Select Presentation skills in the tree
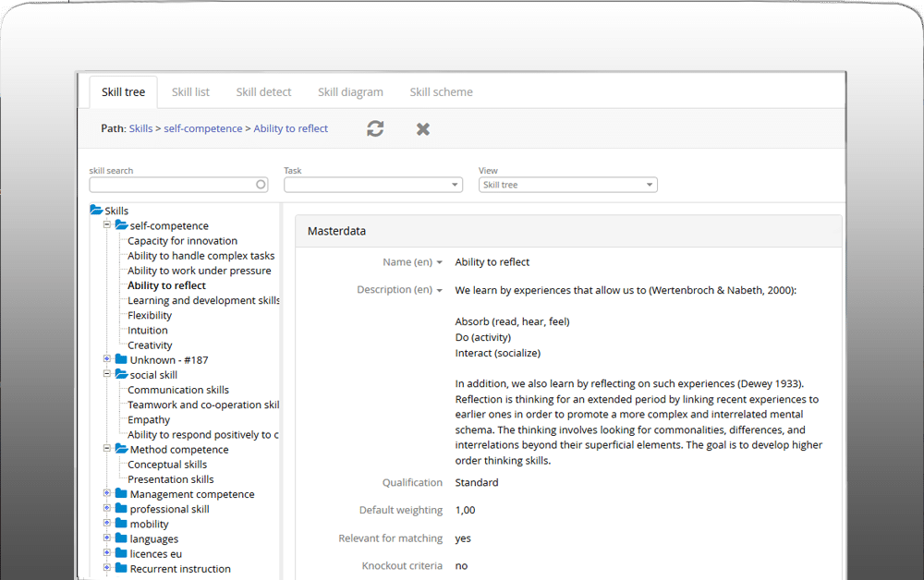 [171, 479]
